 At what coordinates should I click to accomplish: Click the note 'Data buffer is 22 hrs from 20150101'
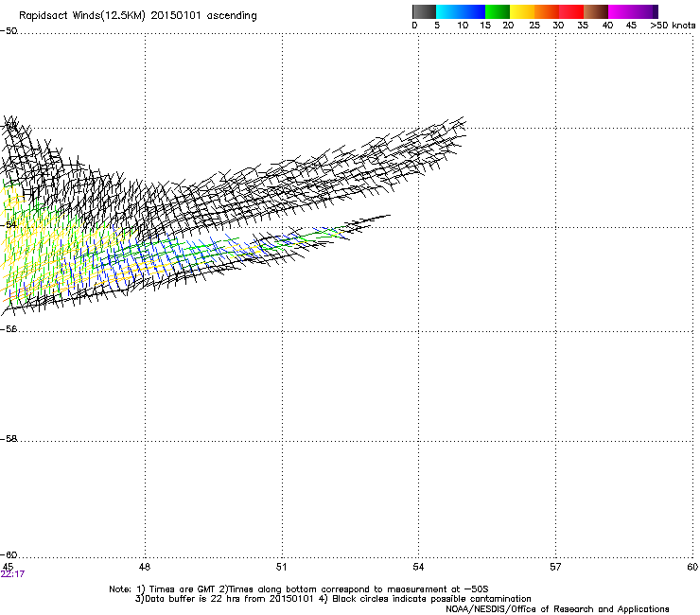point(230,599)
